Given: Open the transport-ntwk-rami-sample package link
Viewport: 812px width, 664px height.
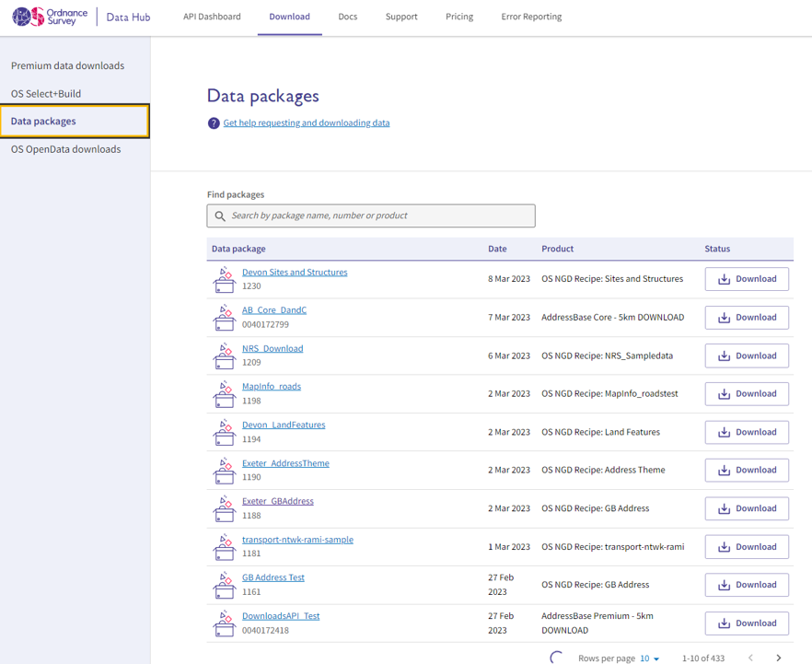Looking at the screenshot, I should click(x=297, y=540).
